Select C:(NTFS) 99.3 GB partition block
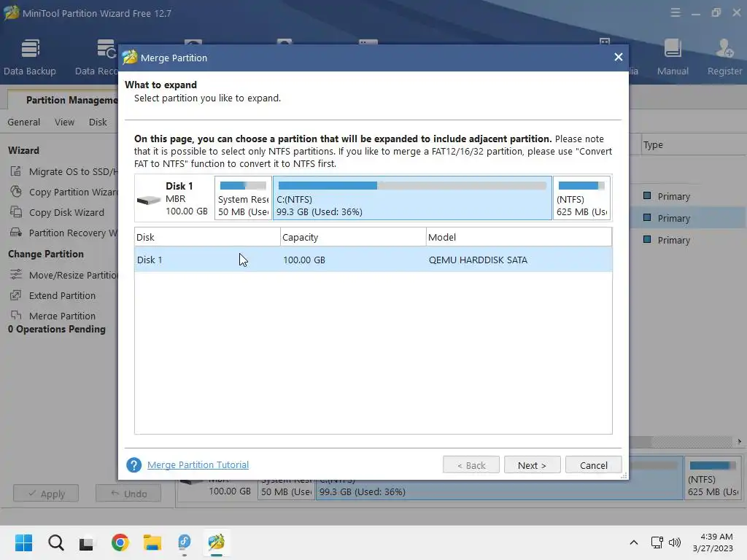 [413, 198]
